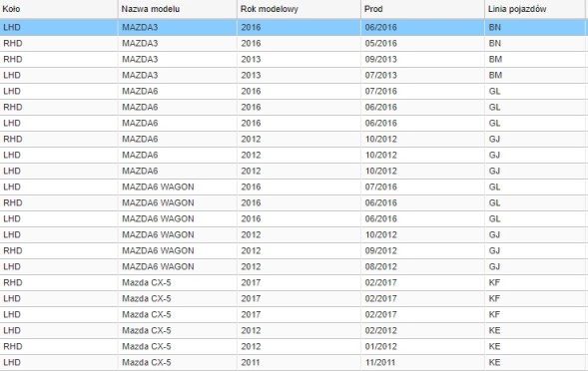
Task: Select MAZDA6 WAGON in the RHD 06/2016 row
Action: coord(158,202)
